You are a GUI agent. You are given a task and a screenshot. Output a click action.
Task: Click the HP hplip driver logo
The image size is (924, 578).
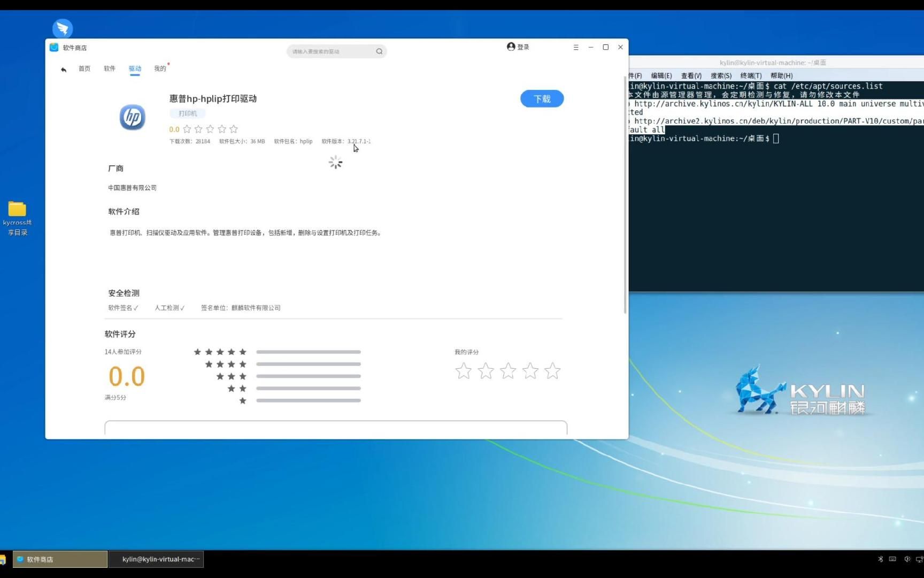click(133, 117)
